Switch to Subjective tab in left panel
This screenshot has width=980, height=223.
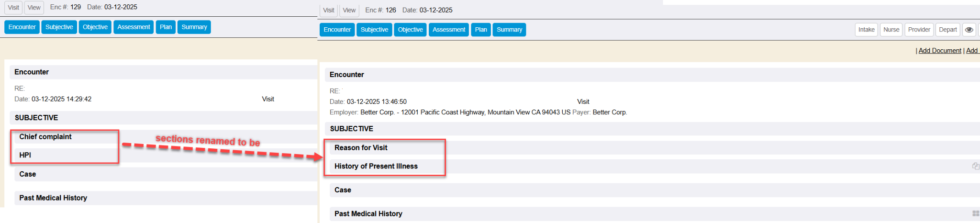pyautogui.click(x=59, y=27)
